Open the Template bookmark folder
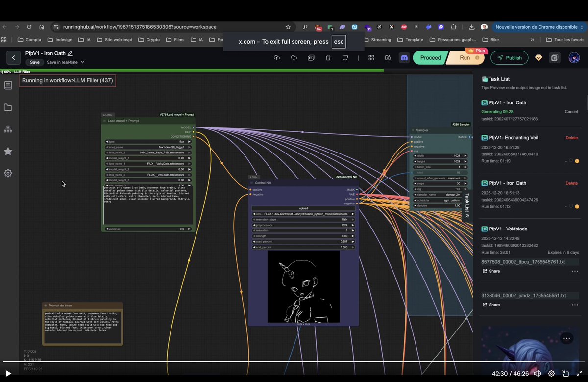588x382 pixels. (410, 40)
